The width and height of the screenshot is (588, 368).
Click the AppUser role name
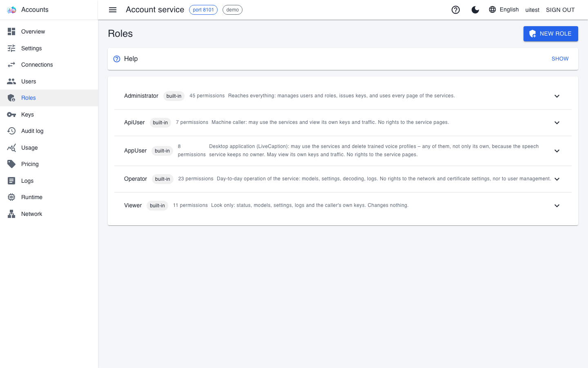[135, 150]
